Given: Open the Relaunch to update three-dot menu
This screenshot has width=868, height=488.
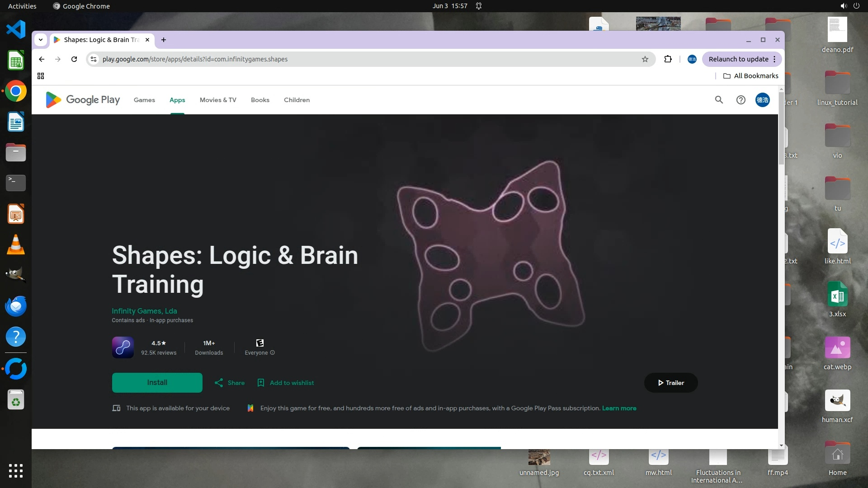Looking at the screenshot, I should 774,59.
